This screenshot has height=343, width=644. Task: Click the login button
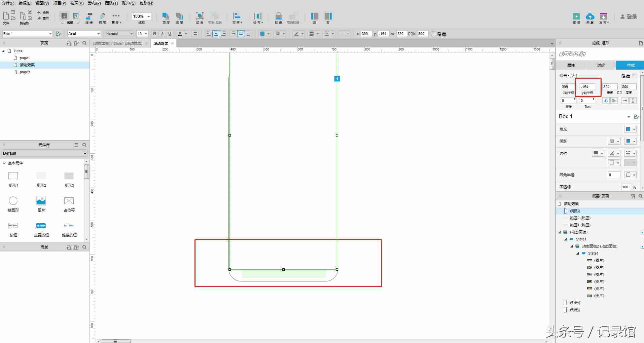coord(629,17)
